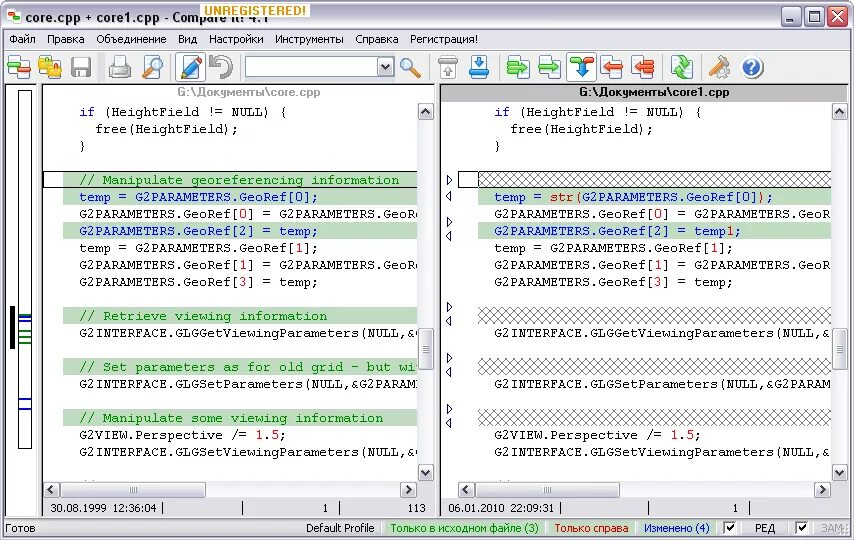Image resolution: width=854 pixels, height=540 pixels.
Task: Click the right pane vertical scrollbar up arrow
Action: pyautogui.click(x=840, y=112)
